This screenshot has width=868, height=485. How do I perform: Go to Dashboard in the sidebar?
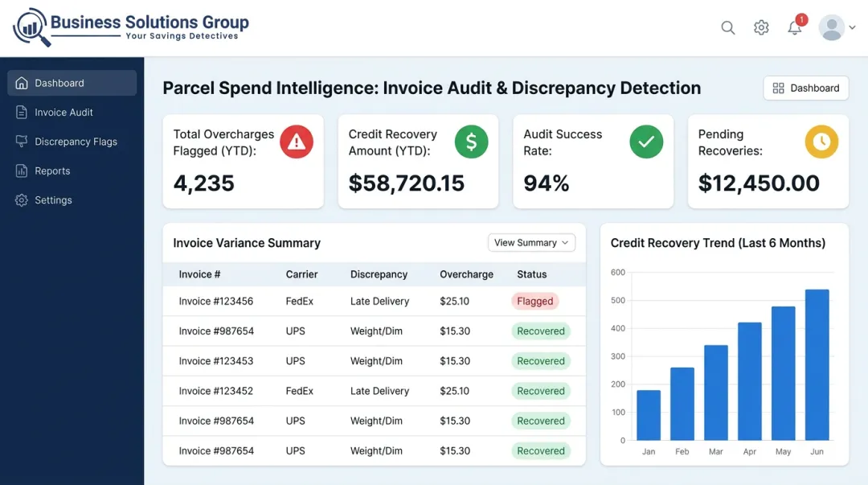pyautogui.click(x=72, y=83)
